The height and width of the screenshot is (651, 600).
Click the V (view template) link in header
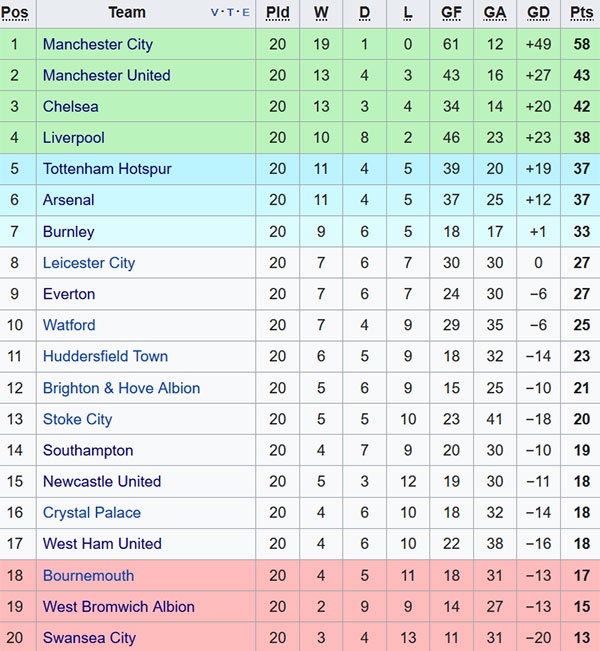(x=215, y=13)
